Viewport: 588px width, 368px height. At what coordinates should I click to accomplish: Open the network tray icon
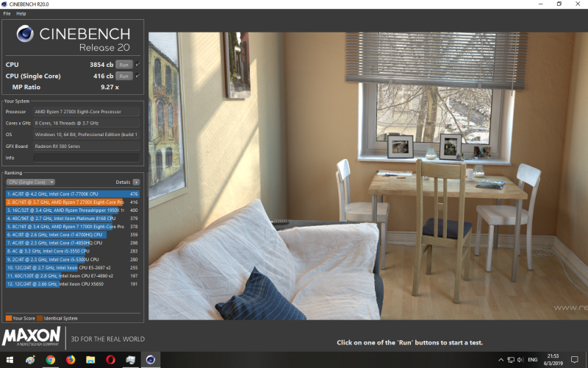point(511,360)
